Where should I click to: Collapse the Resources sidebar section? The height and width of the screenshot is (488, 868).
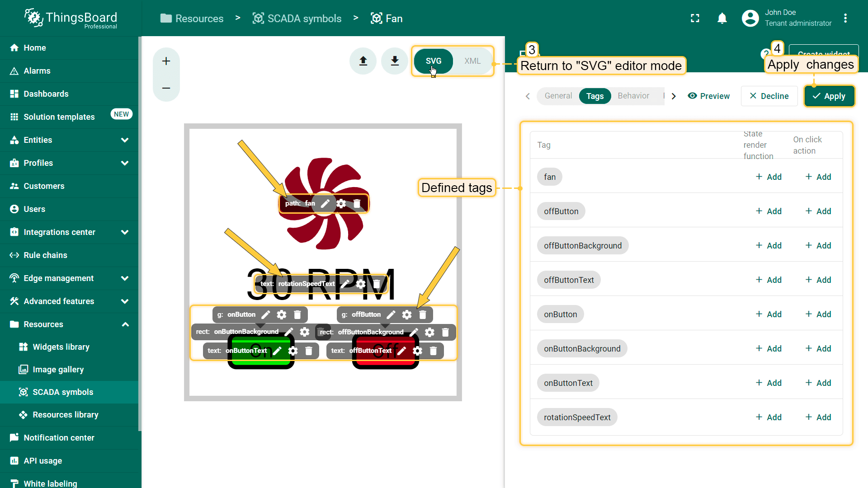pyautogui.click(x=125, y=324)
